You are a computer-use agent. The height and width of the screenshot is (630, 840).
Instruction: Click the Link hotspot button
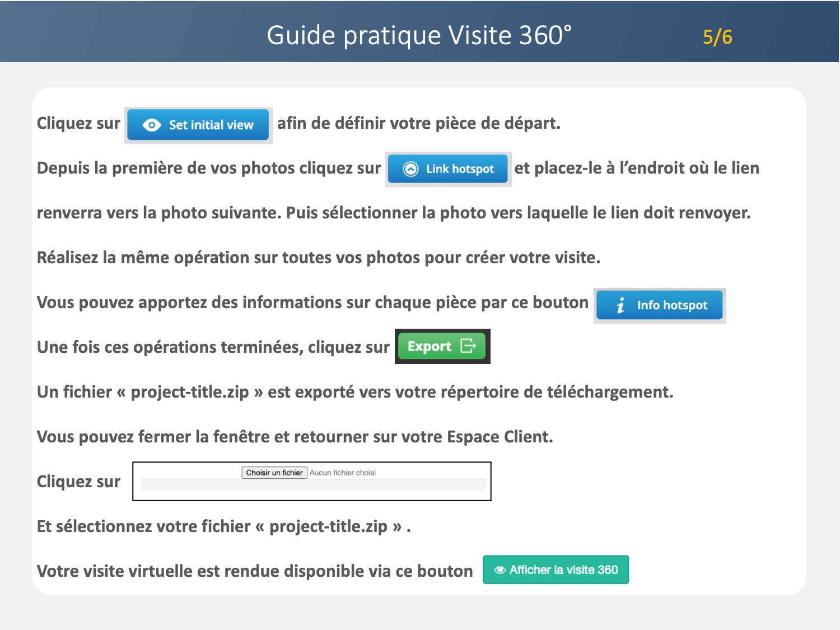(x=448, y=169)
